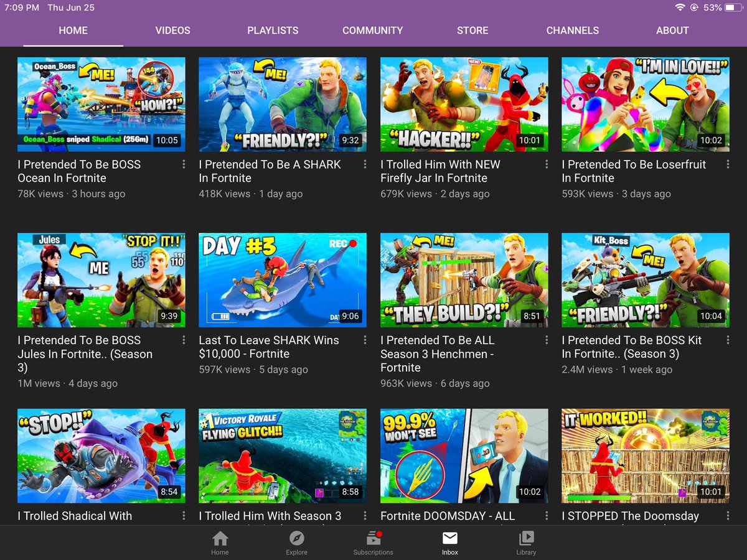This screenshot has width=747, height=560.
Task: Tap the Wi-Fi status icon
Action: coord(680,7)
